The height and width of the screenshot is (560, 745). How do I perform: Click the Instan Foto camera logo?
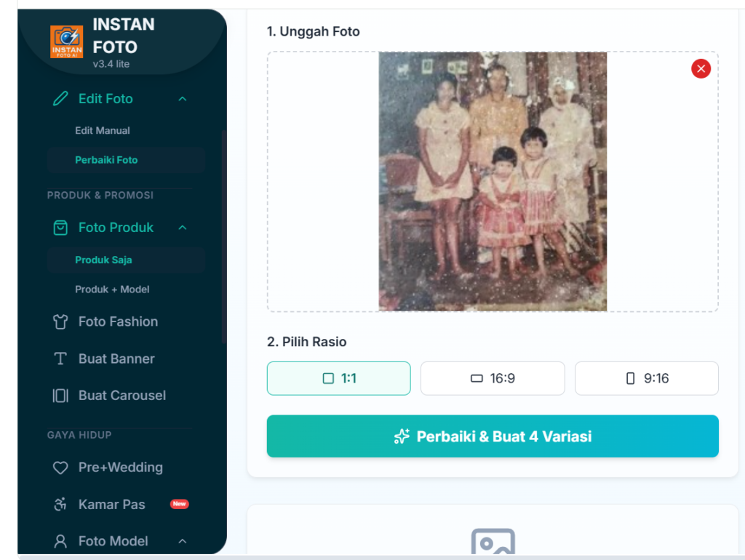click(66, 42)
